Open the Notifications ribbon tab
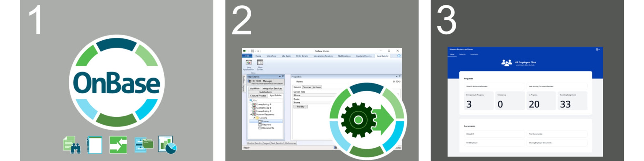The height and width of the screenshot is (161, 644). click(344, 56)
